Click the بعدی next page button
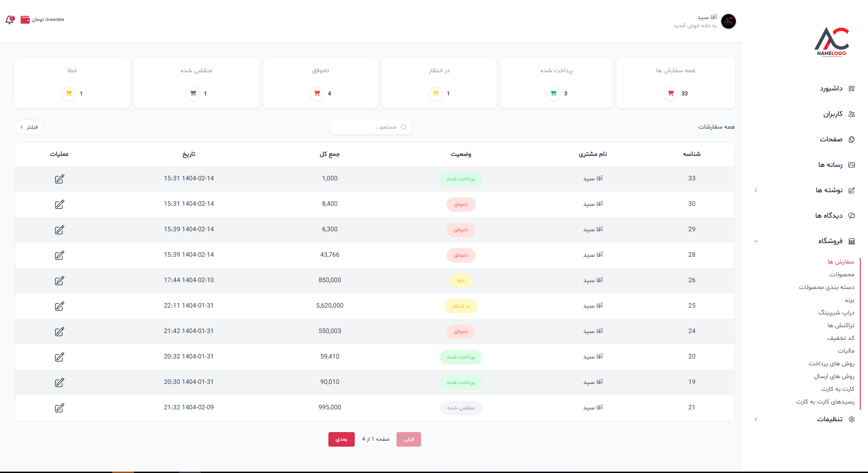Screen dimensions: 868x473 click(341, 439)
